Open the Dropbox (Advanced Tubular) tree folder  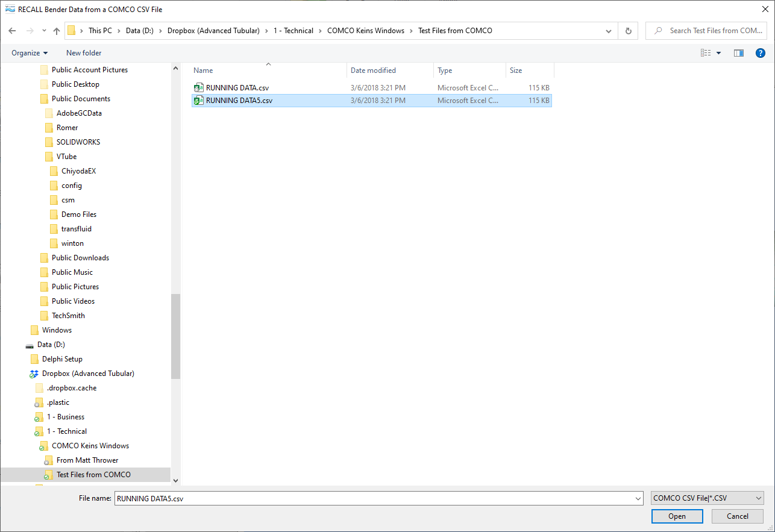[87, 374]
